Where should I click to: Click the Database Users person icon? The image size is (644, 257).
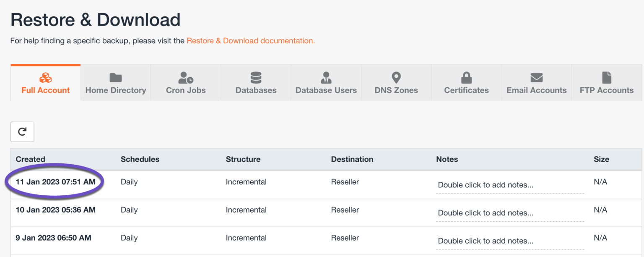click(326, 78)
